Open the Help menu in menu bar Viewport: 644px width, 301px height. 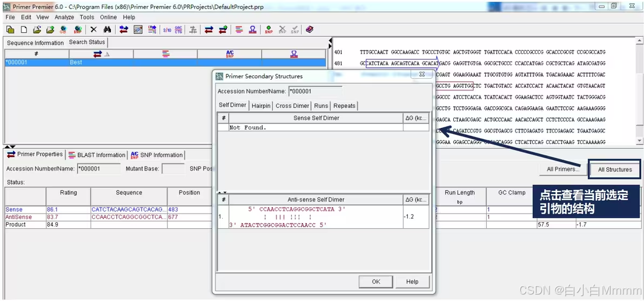click(129, 17)
